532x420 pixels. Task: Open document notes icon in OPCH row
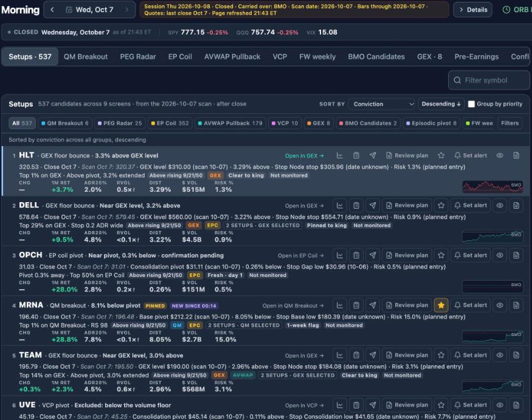pos(516,256)
